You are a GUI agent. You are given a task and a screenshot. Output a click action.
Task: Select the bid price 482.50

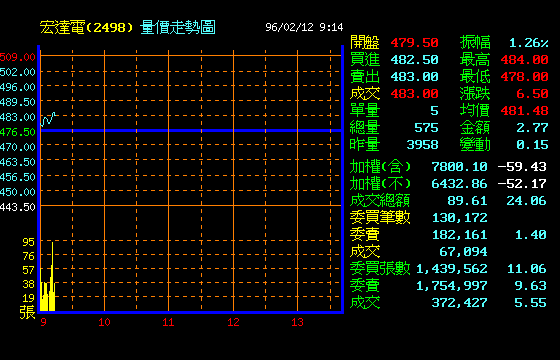tap(414, 60)
